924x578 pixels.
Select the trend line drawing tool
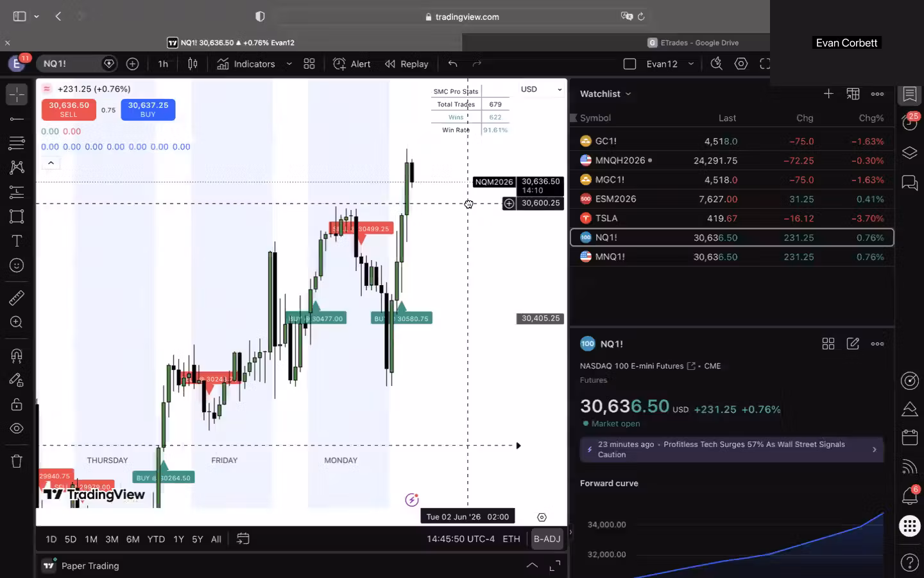pyautogui.click(x=17, y=119)
